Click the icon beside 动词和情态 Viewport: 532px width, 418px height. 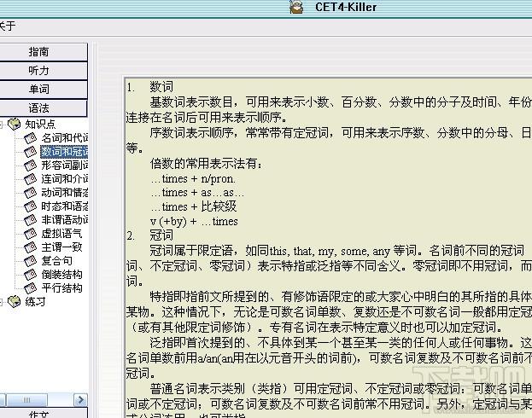pos(30,193)
